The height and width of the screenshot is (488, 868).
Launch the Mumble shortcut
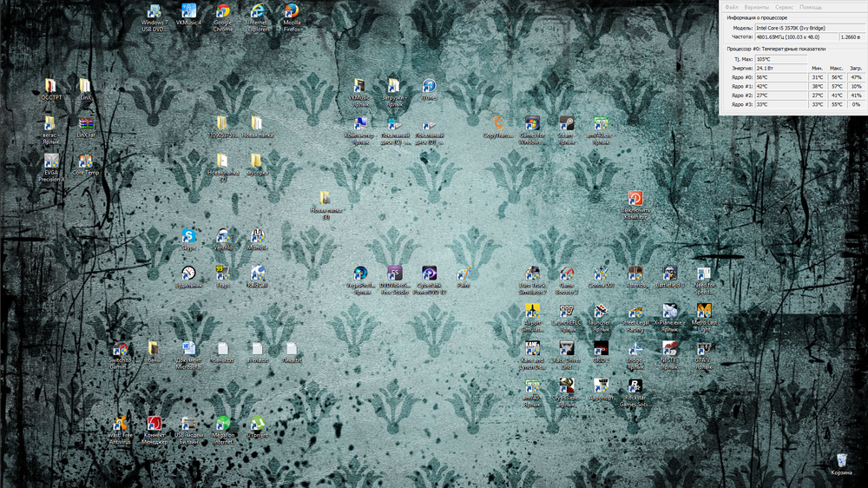coord(258,240)
